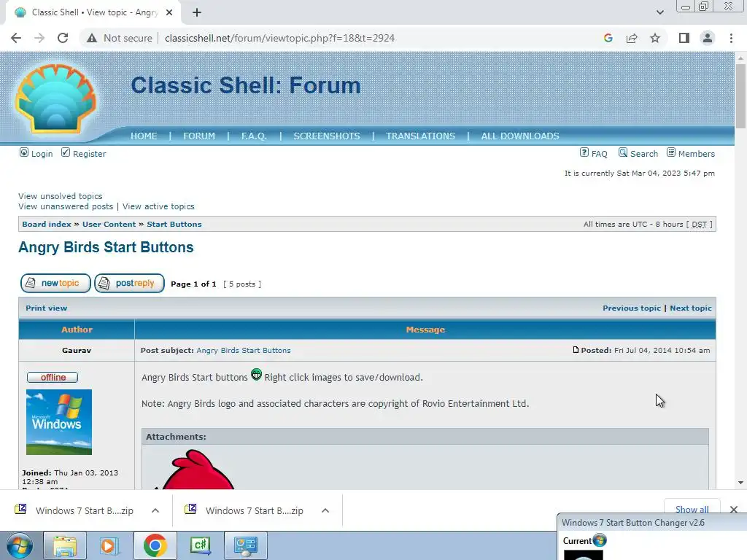Go to Previous topic

(632, 308)
